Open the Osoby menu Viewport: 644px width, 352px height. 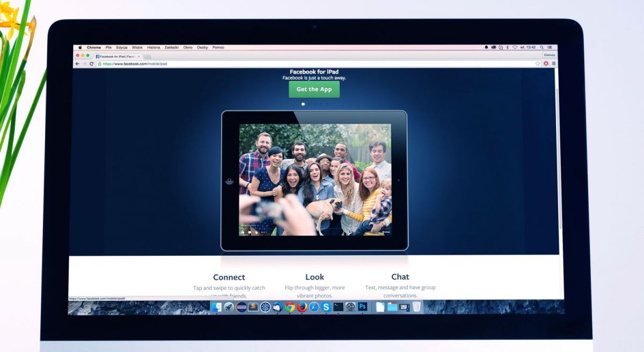coord(202,47)
